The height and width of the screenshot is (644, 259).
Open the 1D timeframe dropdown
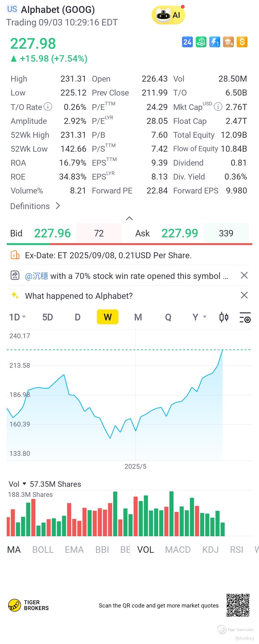pyautogui.click(x=17, y=317)
